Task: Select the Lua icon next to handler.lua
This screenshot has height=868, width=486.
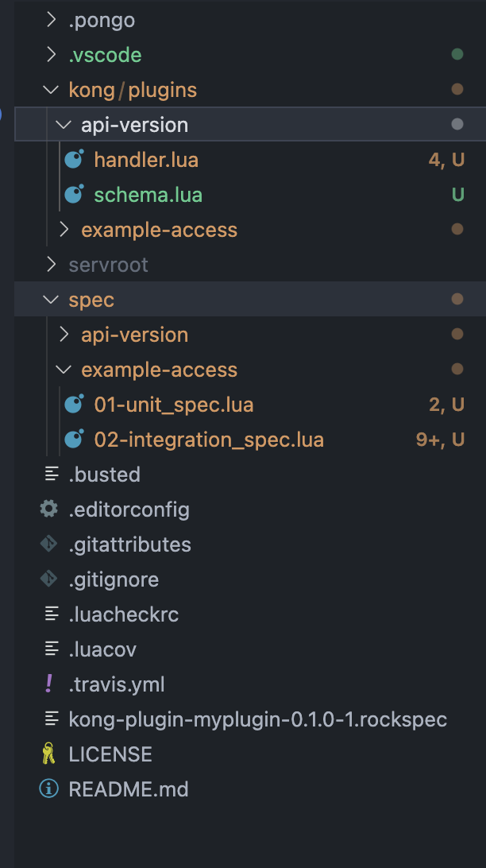Action: point(75,159)
